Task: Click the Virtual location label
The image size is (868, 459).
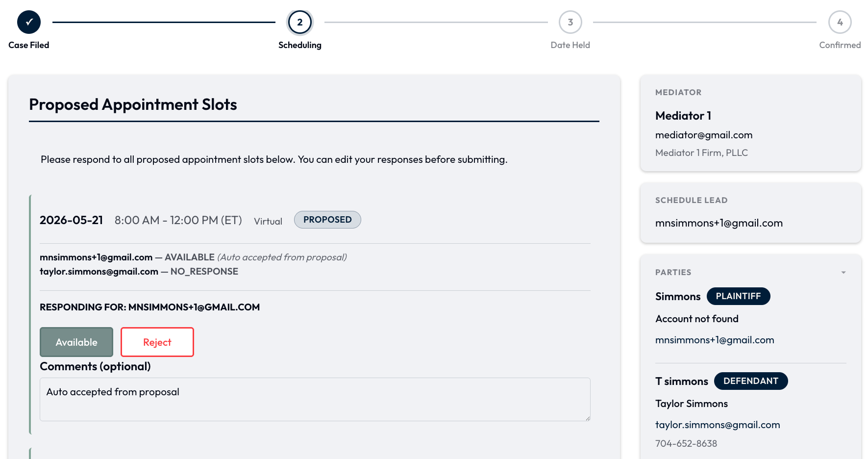Action: 268,221
